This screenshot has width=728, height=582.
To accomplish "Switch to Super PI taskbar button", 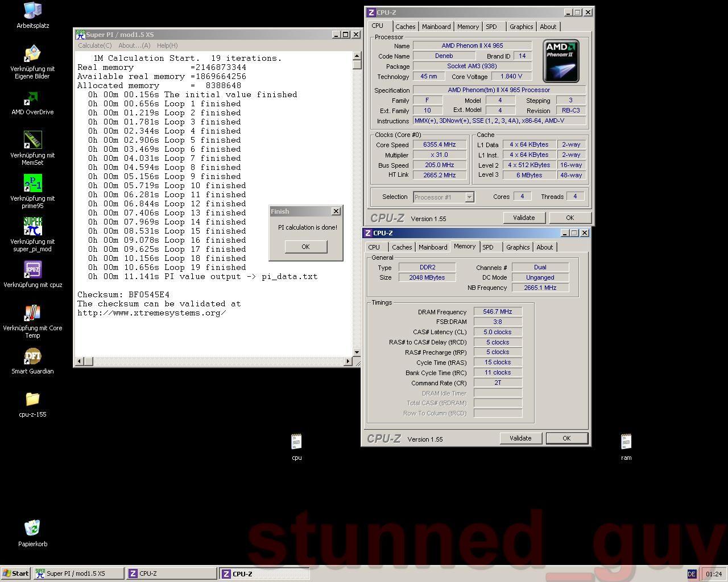I will [x=78, y=573].
